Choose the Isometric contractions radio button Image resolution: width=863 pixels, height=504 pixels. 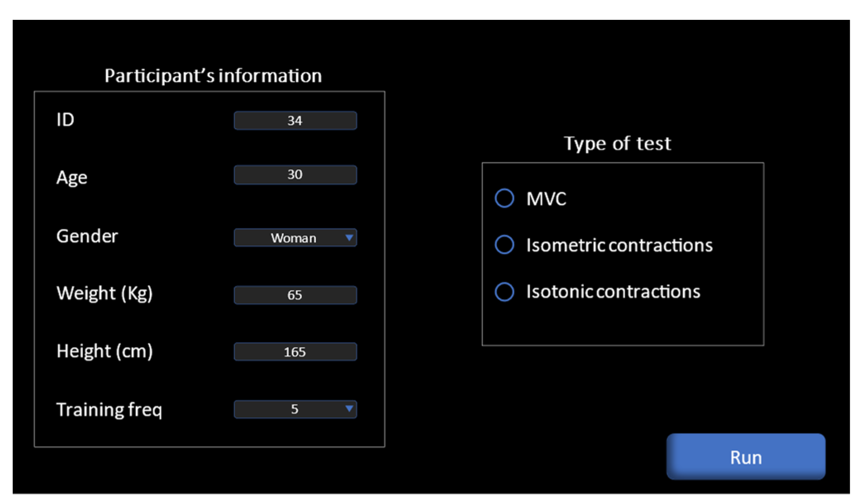click(x=504, y=245)
